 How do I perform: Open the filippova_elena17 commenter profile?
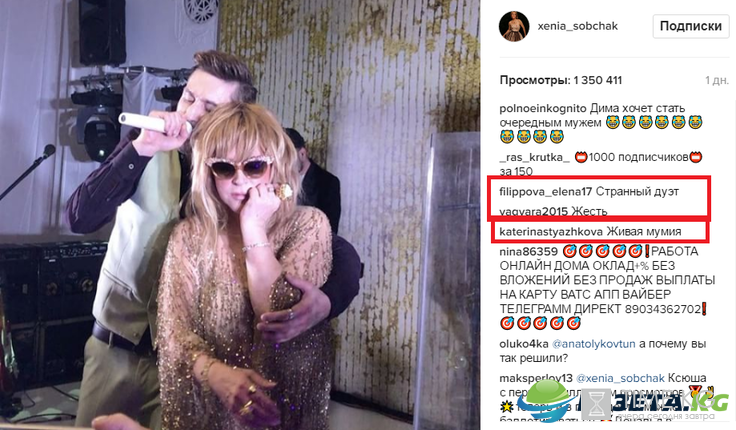(545, 192)
